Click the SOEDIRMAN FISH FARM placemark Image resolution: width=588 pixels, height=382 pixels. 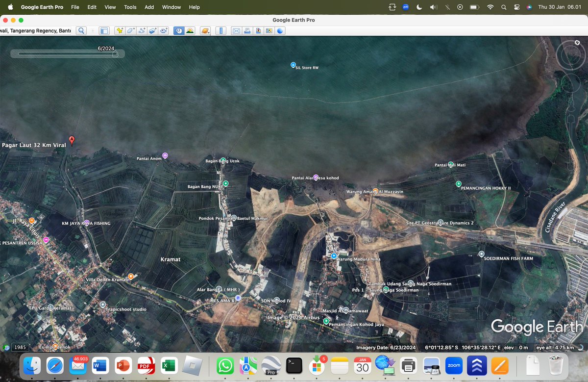481,254
